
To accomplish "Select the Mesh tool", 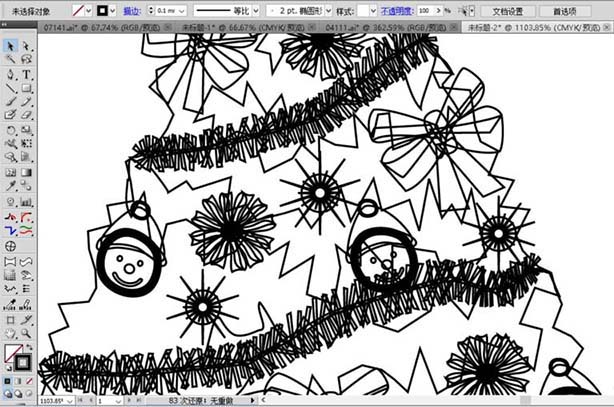I will (x=10, y=172).
